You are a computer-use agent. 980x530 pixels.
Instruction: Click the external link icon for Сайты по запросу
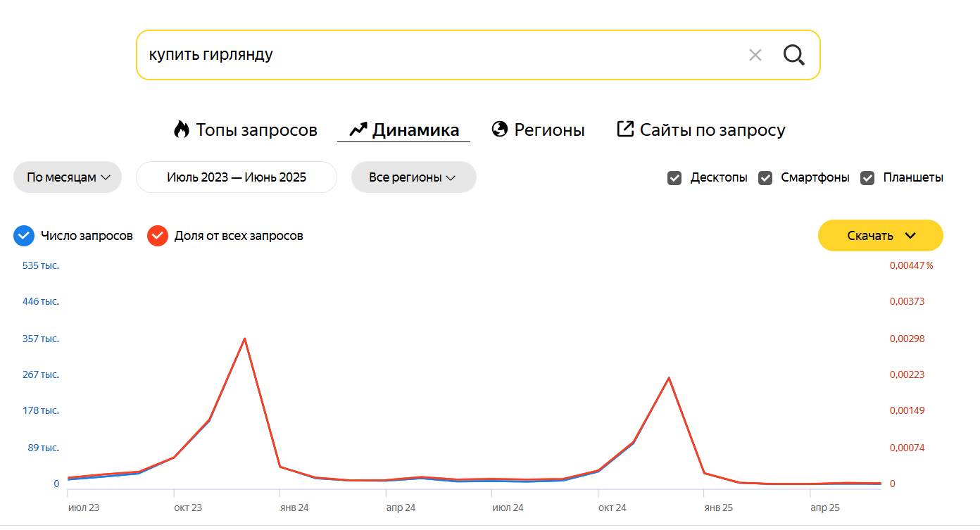tap(624, 129)
